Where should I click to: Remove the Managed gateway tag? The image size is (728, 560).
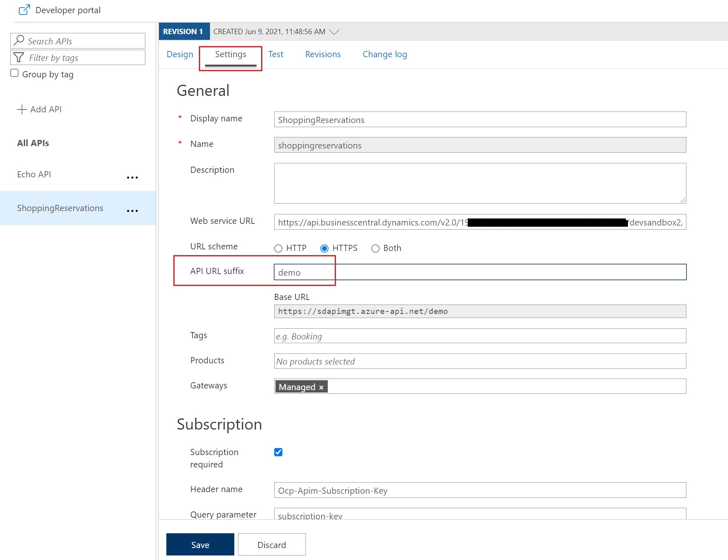point(321,387)
